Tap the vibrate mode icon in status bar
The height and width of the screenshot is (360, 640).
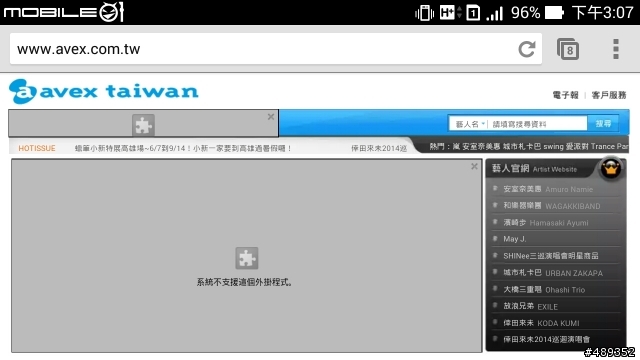(424, 13)
